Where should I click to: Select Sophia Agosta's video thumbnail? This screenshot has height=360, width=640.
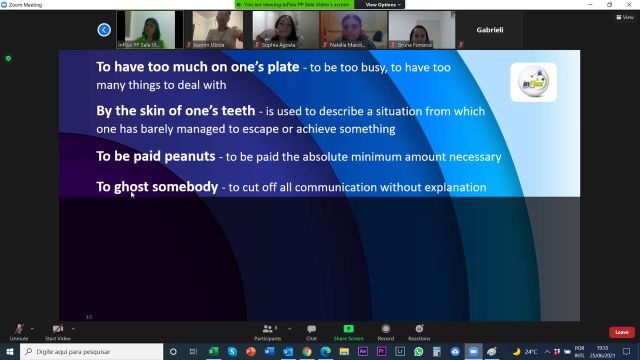tap(286, 30)
